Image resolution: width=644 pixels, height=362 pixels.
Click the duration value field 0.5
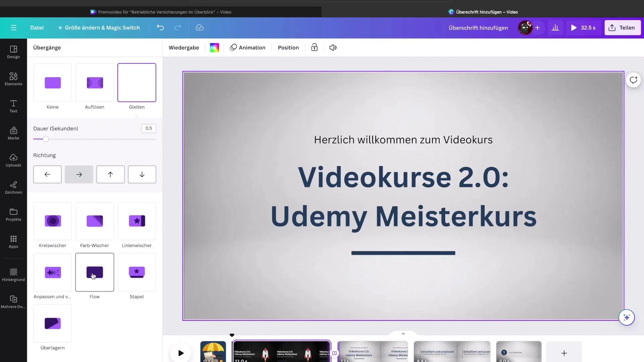(149, 128)
